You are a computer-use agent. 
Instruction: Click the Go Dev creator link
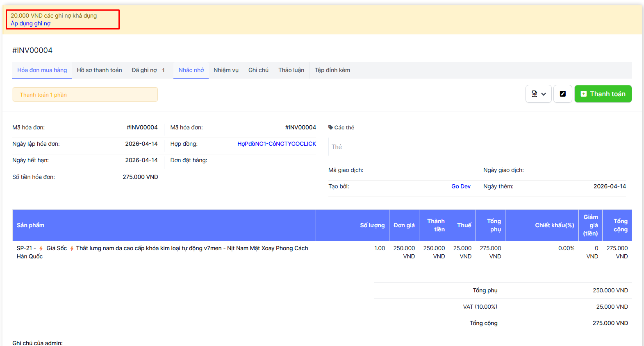pos(461,186)
